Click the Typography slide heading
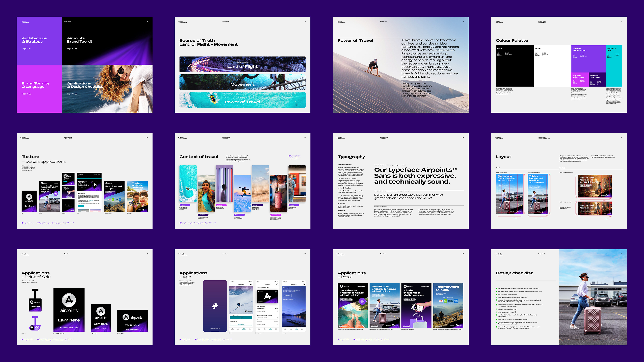 pos(351,157)
